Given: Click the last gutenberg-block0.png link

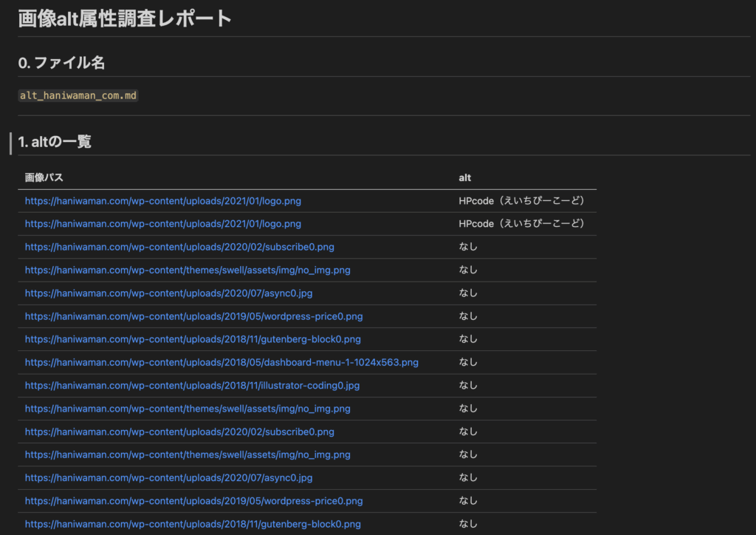Looking at the screenshot, I should pyautogui.click(x=193, y=524).
